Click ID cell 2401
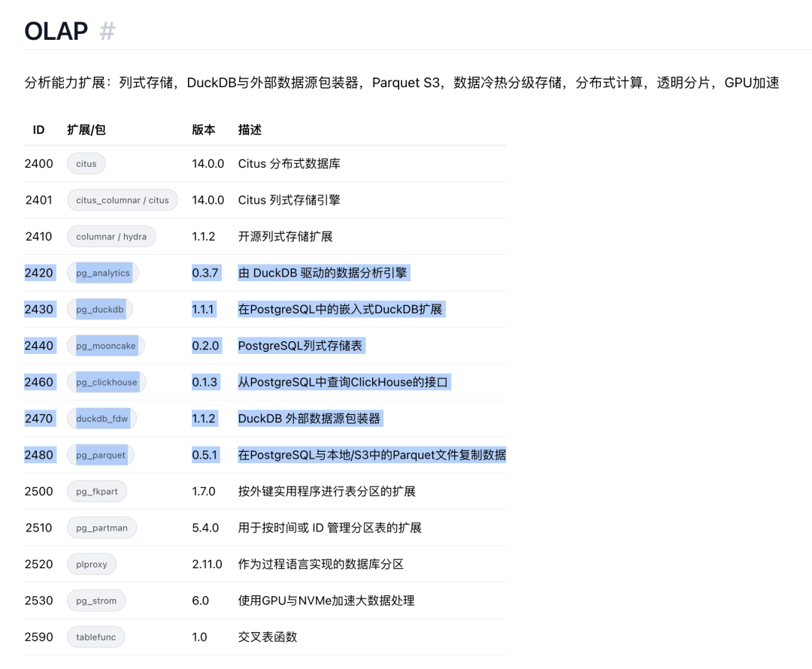The width and height of the screenshot is (812, 669). (x=39, y=200)
